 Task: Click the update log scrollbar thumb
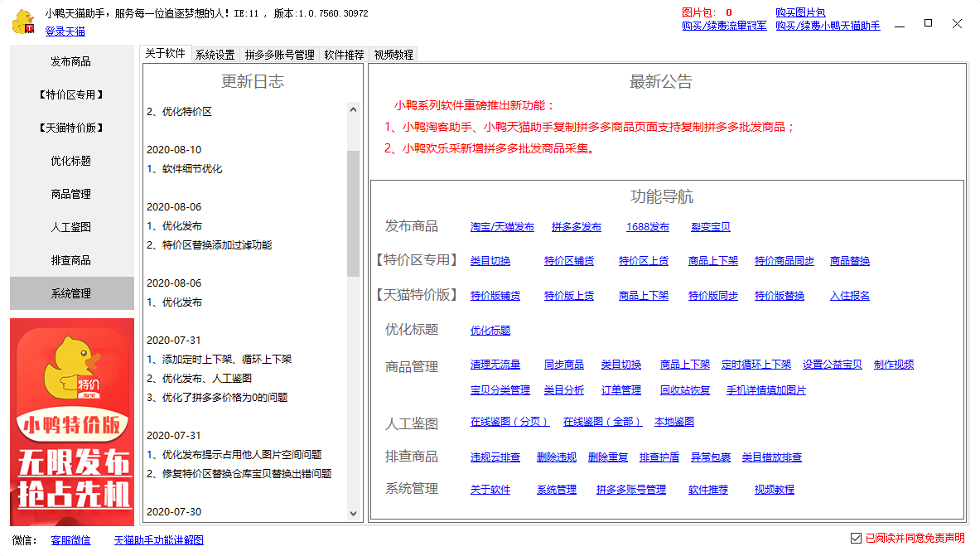(353, 213)
